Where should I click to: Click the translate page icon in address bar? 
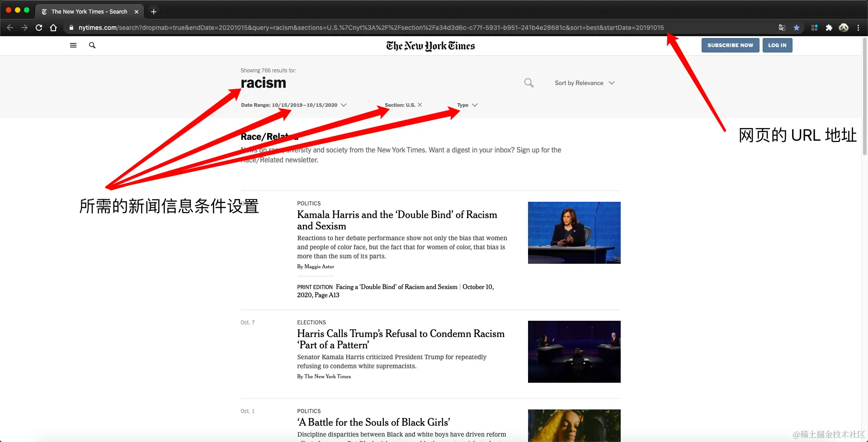pos(782,28)
